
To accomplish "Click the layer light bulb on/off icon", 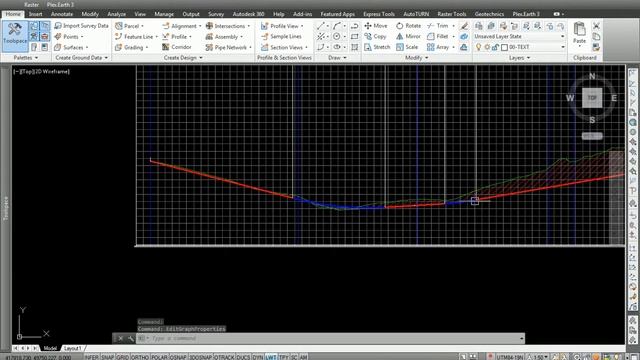I will [478, 47].
